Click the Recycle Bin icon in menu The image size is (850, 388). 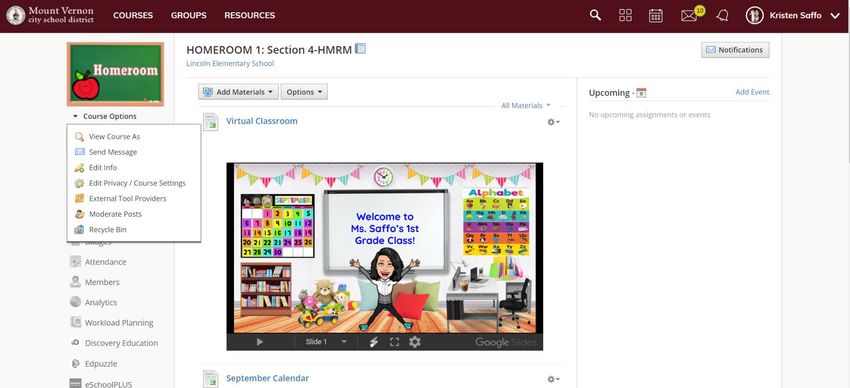(79, 230)
